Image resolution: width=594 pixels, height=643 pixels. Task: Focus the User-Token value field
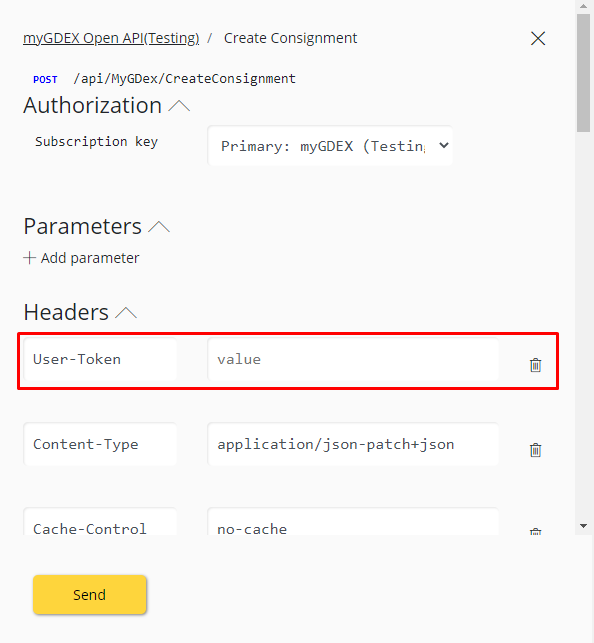(353, 359)
